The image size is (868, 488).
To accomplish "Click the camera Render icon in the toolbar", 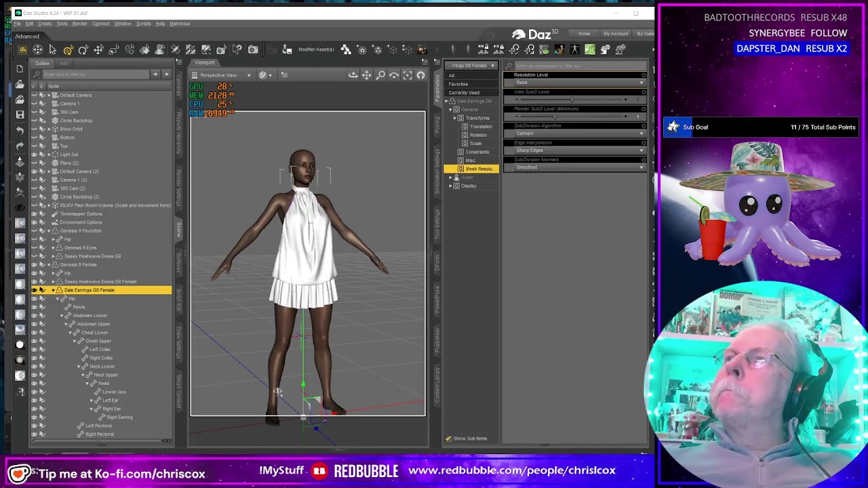I will 253,49.
